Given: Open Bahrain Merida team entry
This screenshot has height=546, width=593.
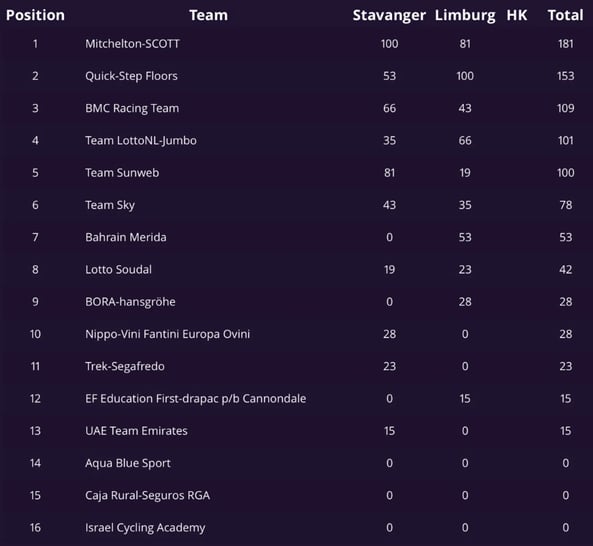Looking at the screenshot, I should click(126, 237).
